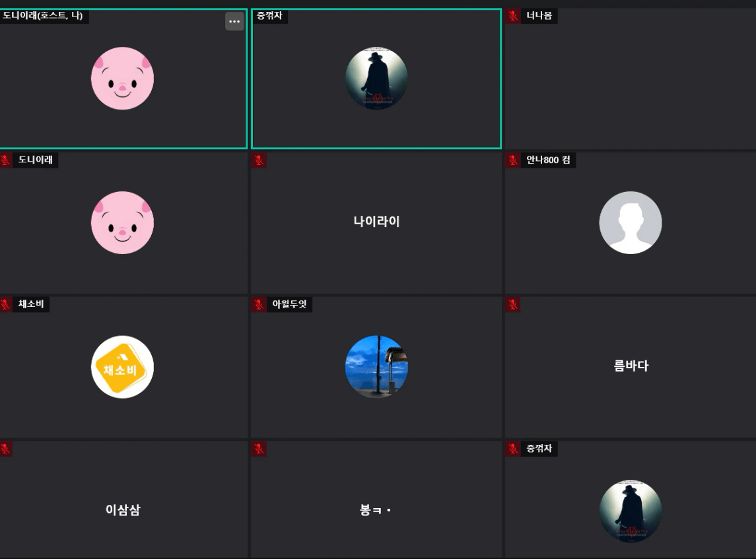Click the muted mic icon of second 도니이래 tile
The width and height of the screenshot is (756, 559).
(5, 160)
